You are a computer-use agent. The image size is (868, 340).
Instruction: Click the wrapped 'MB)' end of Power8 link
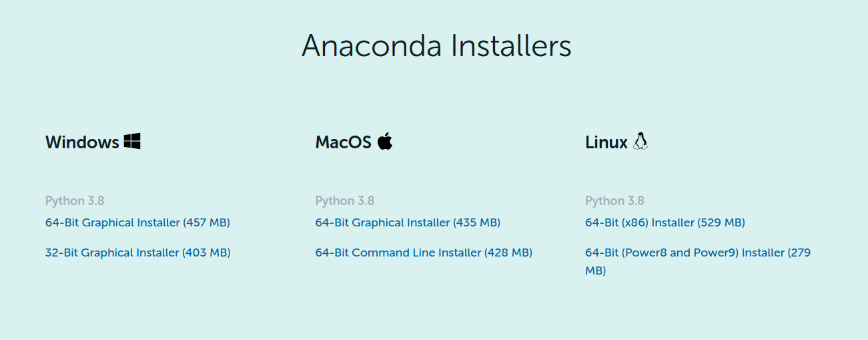point(596,271)
